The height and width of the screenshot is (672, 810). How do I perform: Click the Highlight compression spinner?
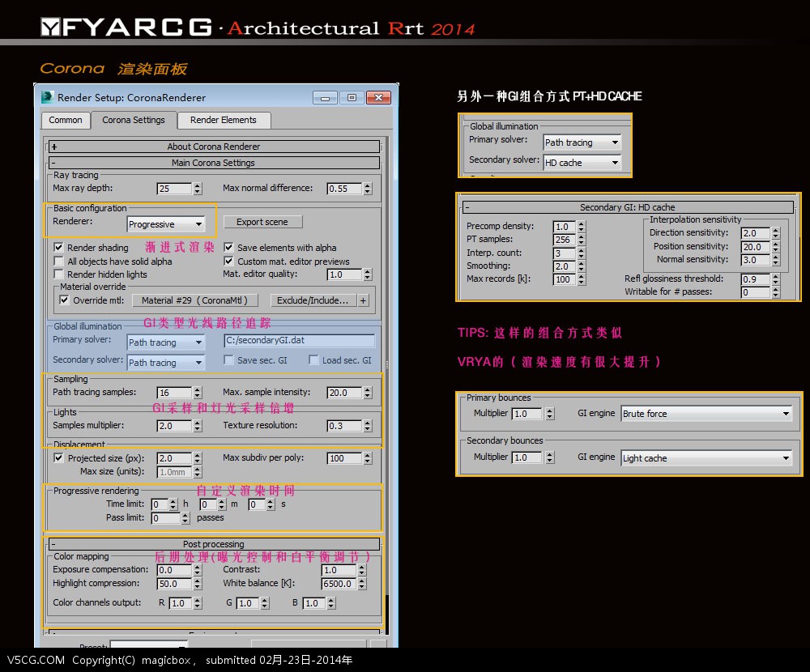(x=198, y=584)
